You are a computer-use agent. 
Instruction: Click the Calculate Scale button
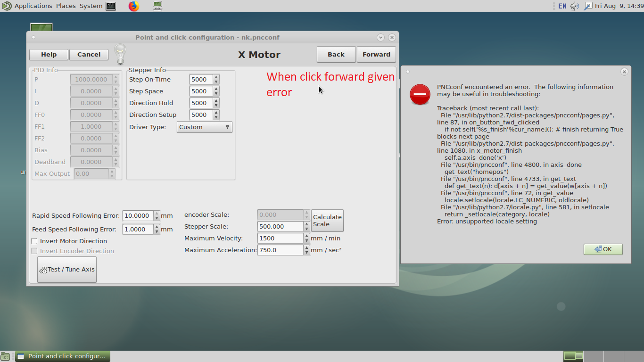click(327, 221)
